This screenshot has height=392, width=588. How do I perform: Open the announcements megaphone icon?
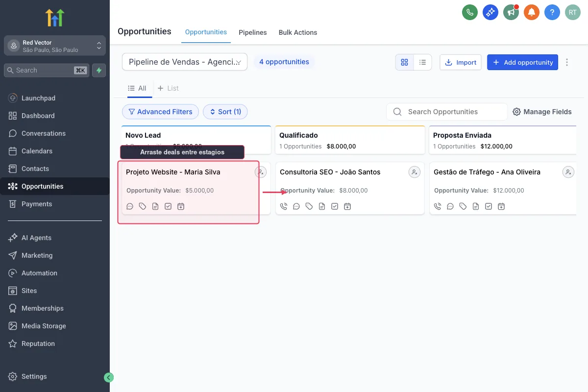(511, 12)
